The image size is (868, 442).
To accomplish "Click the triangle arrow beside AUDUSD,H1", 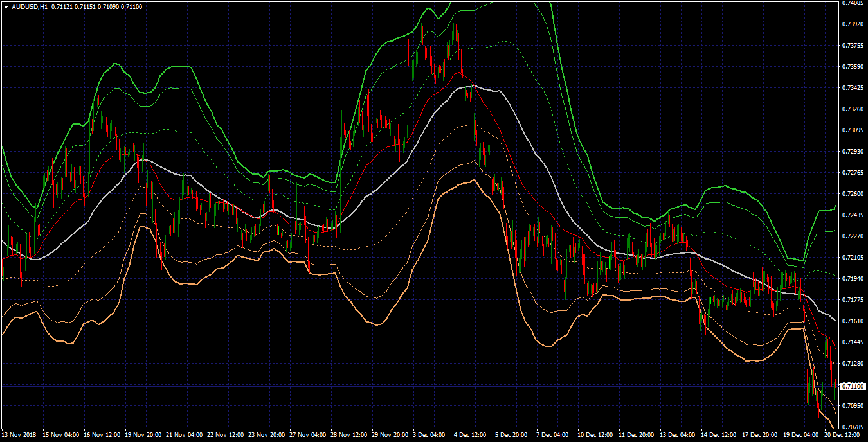I will 6,6.
